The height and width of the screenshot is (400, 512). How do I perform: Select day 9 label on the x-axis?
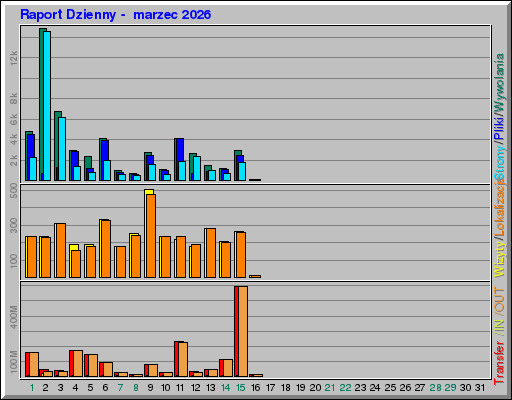[x=150, y=388]
